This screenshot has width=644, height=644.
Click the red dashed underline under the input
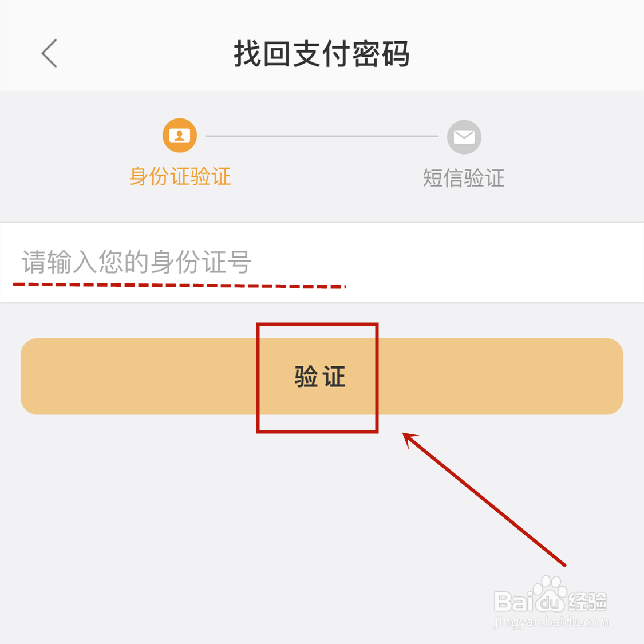(x=180, y=285)
